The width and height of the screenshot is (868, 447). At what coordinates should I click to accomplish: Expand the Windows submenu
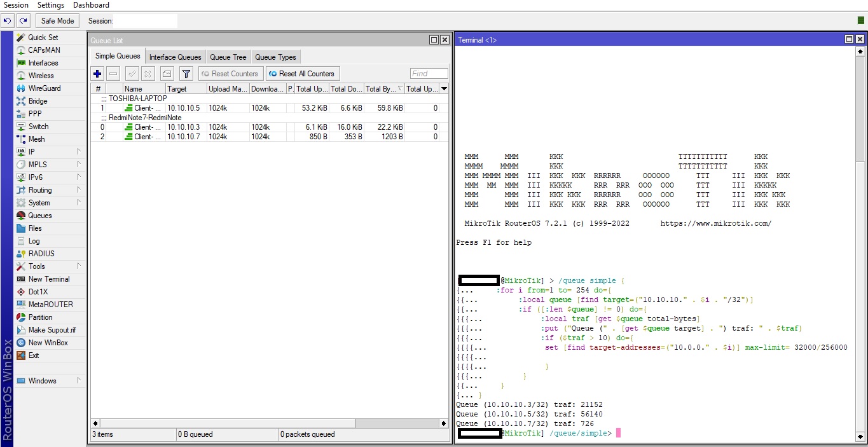(x=50, y=381)
